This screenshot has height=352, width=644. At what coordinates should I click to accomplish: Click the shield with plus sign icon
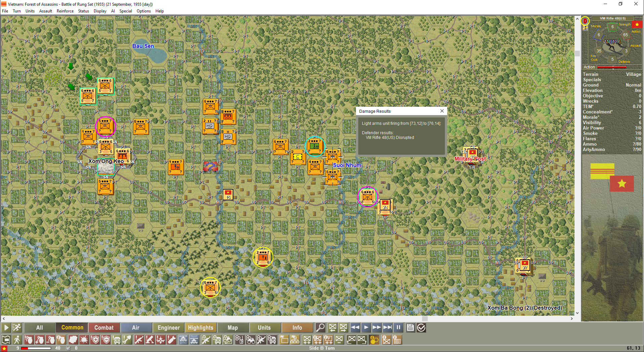[x=95, y=340]
